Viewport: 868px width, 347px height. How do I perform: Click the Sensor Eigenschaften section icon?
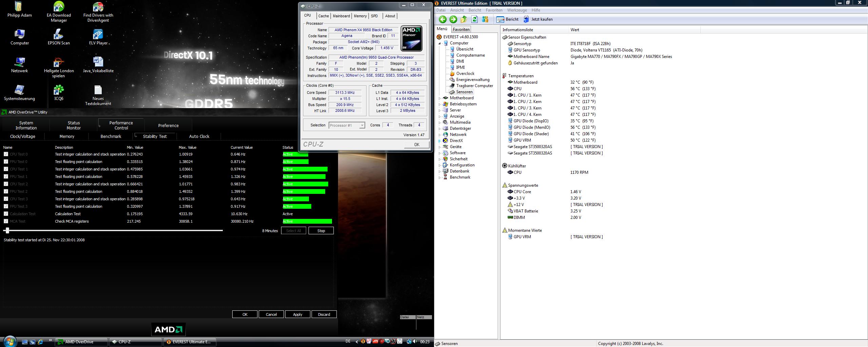(x=505, y=37)
